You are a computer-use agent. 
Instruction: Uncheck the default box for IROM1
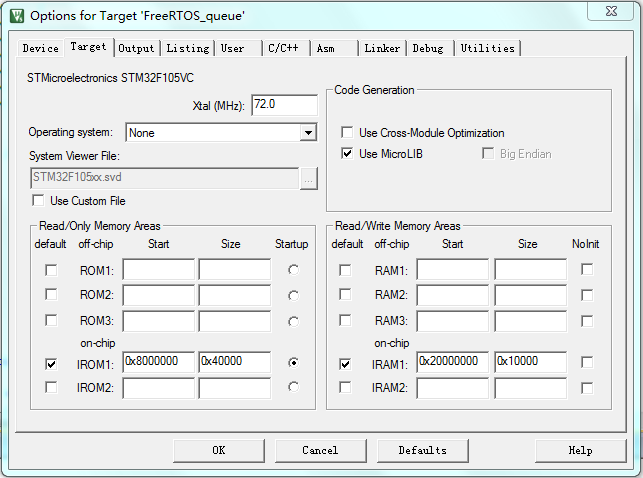[51, 364]
